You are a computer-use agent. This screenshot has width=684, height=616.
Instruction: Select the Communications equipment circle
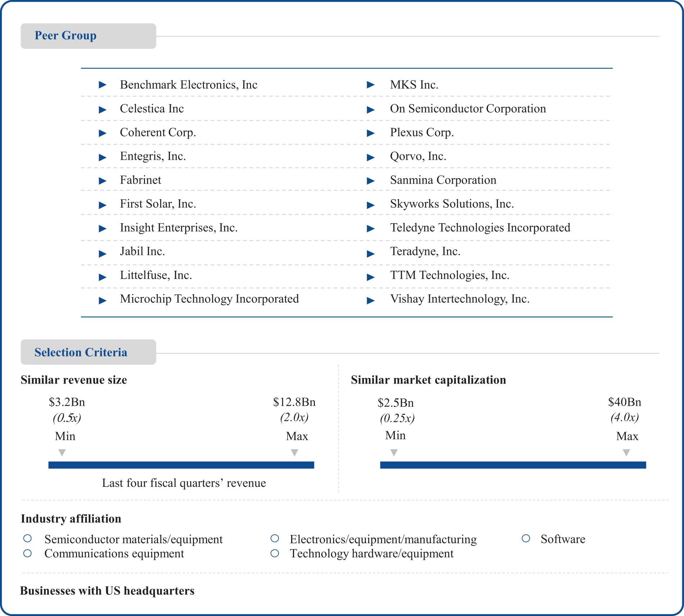[x=27, y=553]
